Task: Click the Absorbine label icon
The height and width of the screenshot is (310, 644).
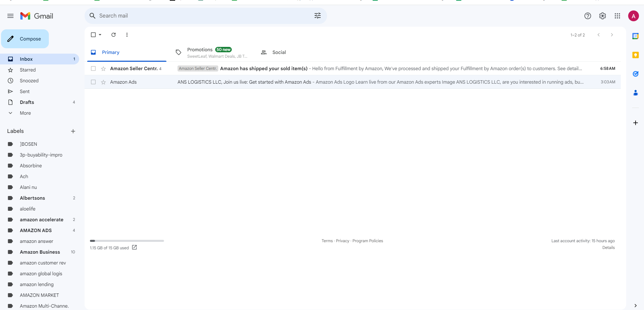Action: point(10,166)
